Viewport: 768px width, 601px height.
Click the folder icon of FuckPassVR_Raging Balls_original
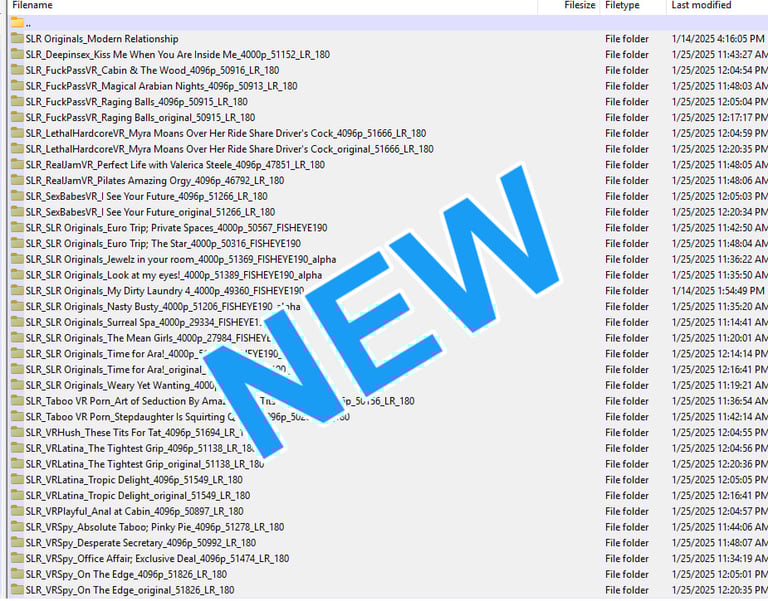[18, 117]
